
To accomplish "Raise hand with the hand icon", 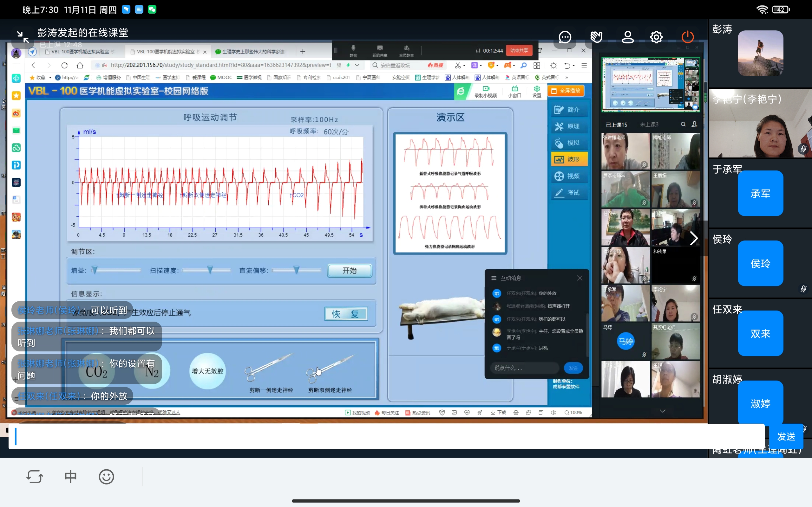I will point(596,37).
